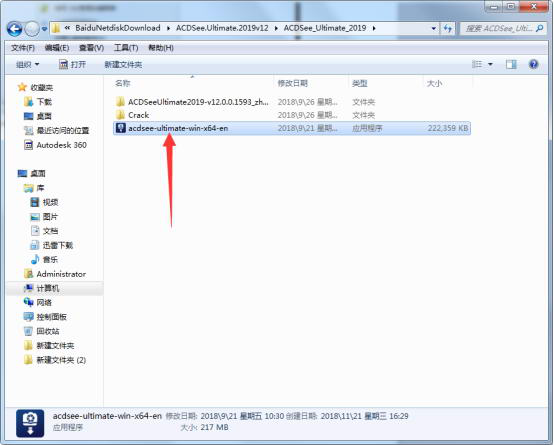Click the 控制面板 icon

click(28, 317)
